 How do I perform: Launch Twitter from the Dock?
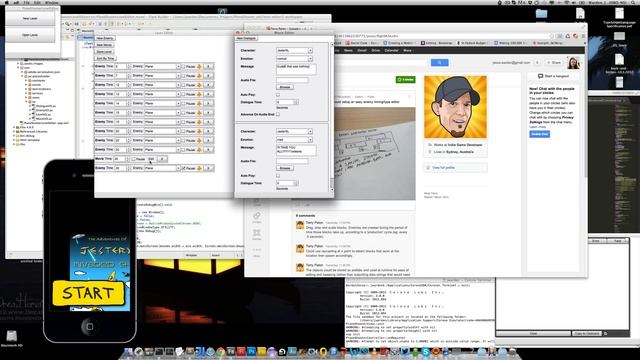pyautogui.click(x=405, y=352)
